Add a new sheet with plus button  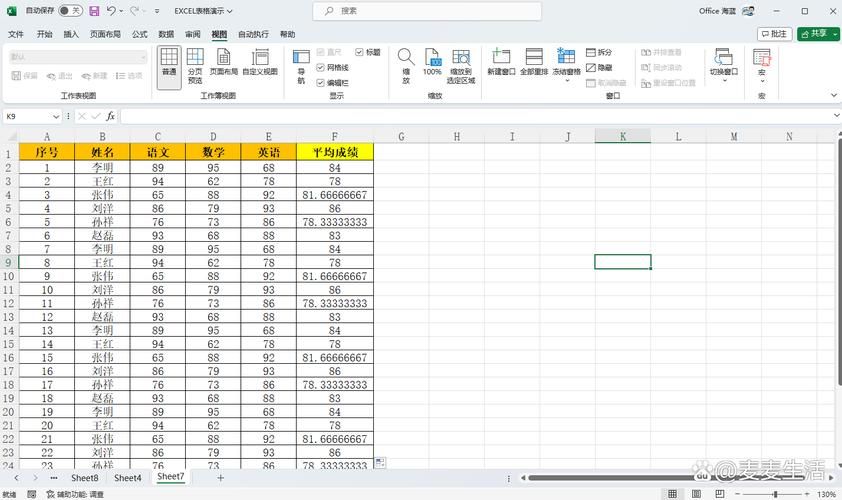pos(220,477)
